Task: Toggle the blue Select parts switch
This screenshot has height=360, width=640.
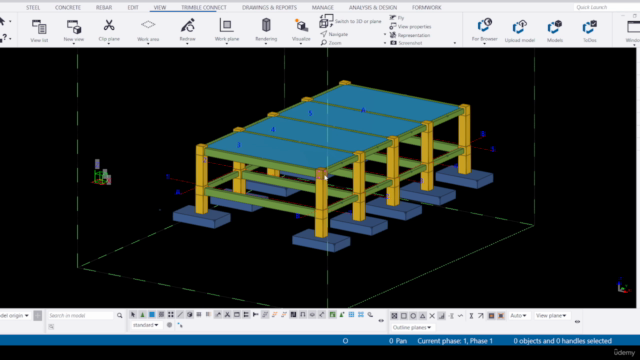Action: [152, 315]
